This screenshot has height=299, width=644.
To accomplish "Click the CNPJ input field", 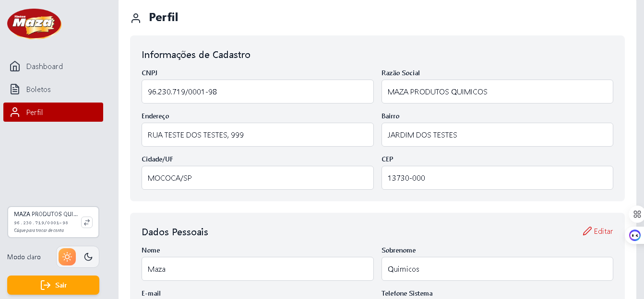I will pos(257,92).
